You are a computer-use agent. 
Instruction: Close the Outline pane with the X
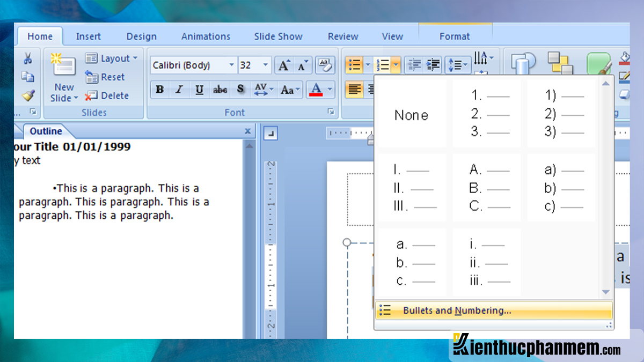click(x=247, y=131)
